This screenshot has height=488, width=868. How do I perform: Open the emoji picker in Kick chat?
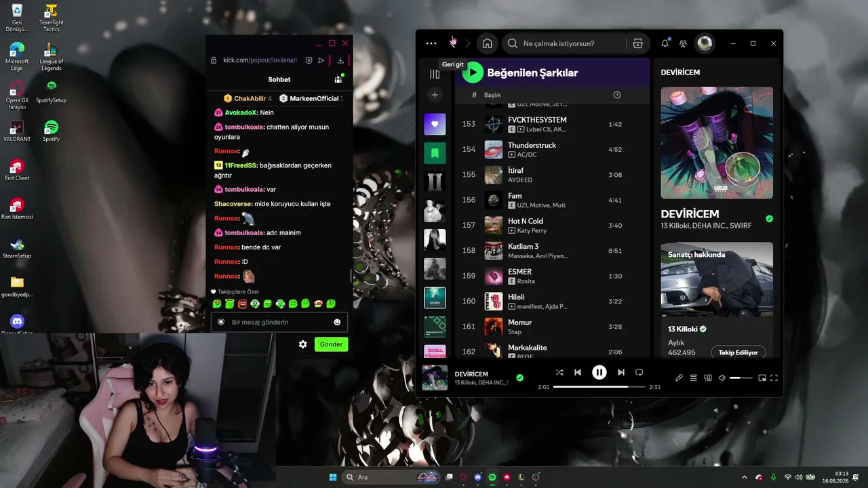(337, 322)
